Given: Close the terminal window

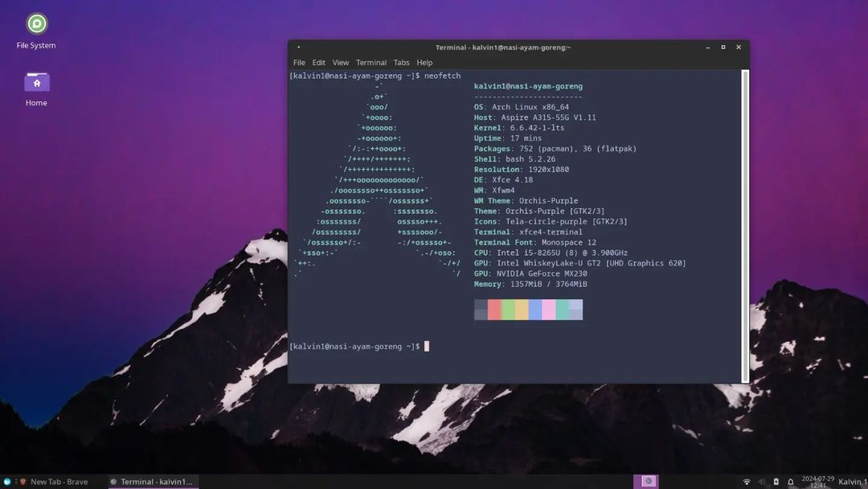Looking at the screenshot, I should pyautogui.click(x=739, y=47).
